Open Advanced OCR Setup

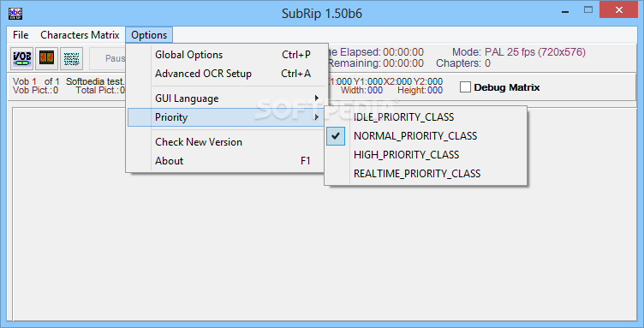pos(227,74)
